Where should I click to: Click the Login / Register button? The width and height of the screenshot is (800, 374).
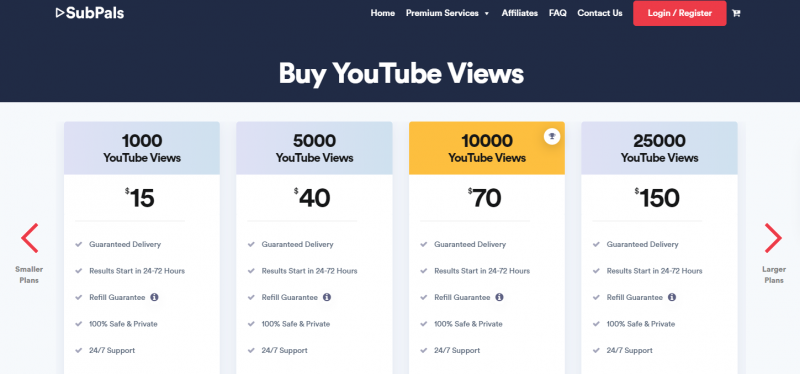680,13
